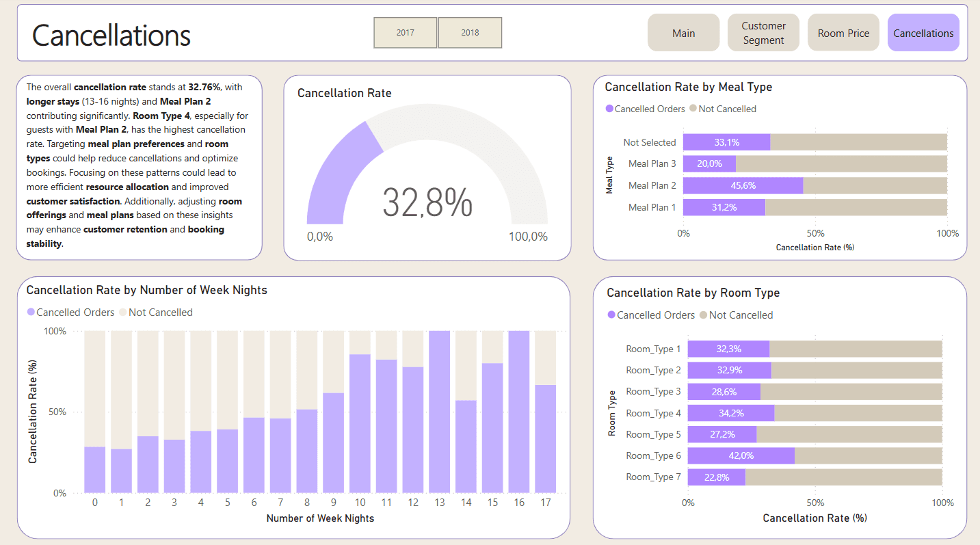This screenshot has height=545, width=980.
Task: Click Not Cancelled legend in Room Type chart
Action: coord(741,315)
